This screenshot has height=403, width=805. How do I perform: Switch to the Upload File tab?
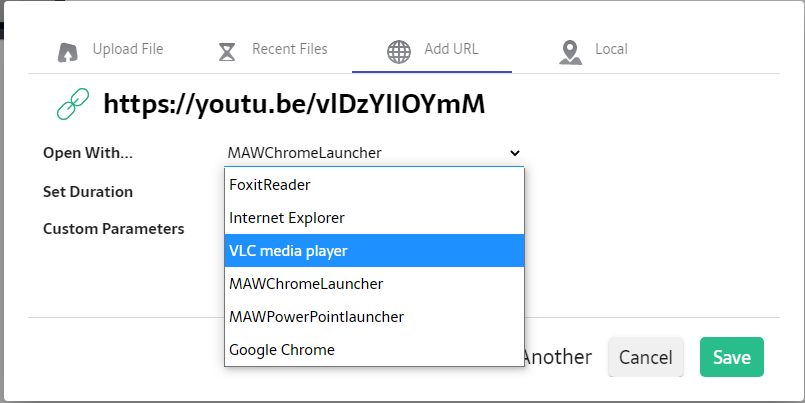(127, 49)
